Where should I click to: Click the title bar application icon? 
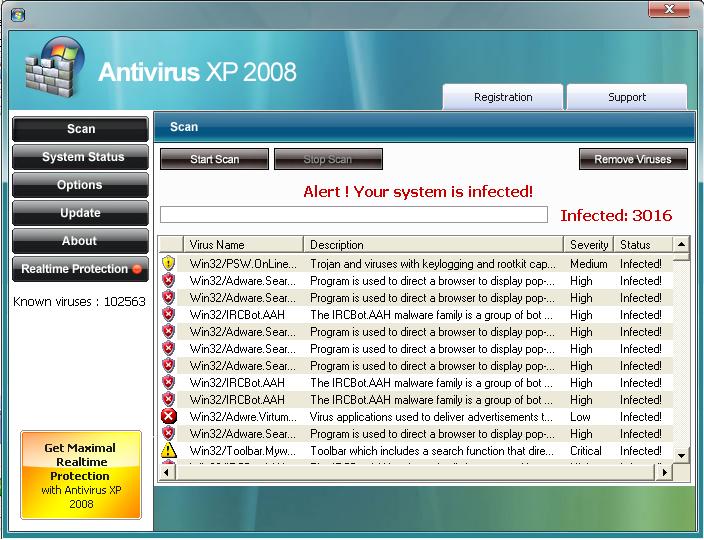coord(18,13)
